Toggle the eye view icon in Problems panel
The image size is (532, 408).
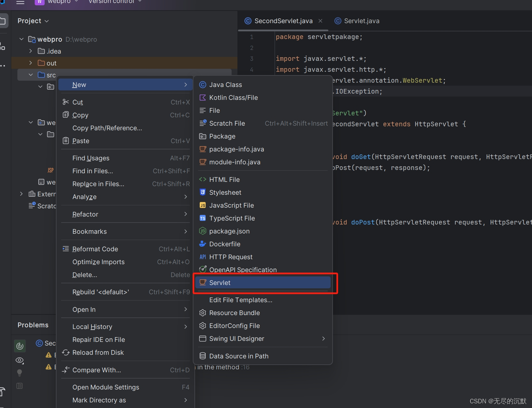tap(20, 360)
